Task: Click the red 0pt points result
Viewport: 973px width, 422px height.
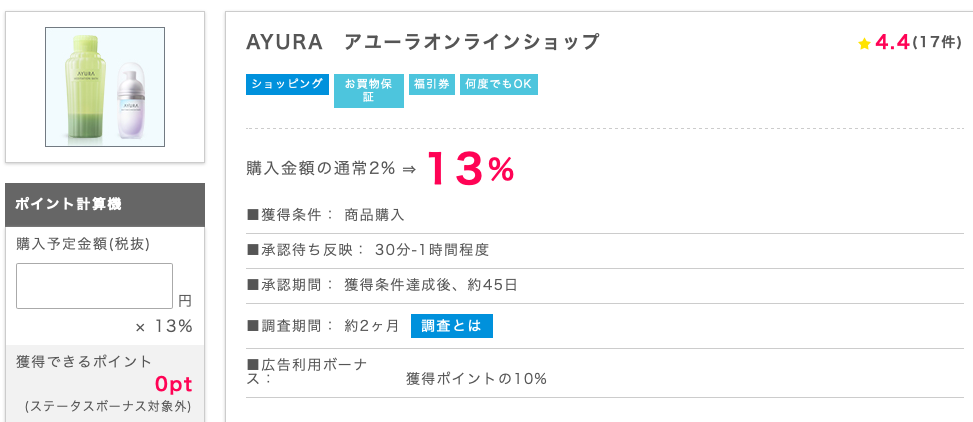Action: pos(173,384)
